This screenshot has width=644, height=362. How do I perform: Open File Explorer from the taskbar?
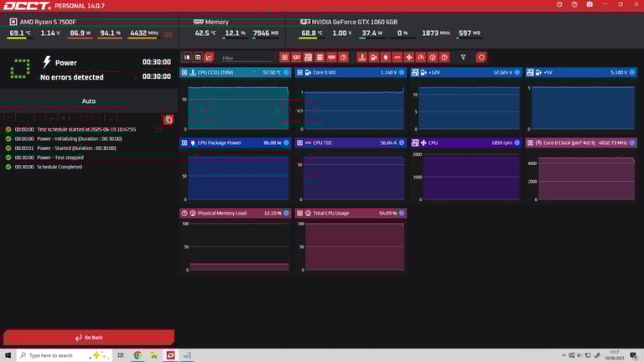[x=154, y=355]
